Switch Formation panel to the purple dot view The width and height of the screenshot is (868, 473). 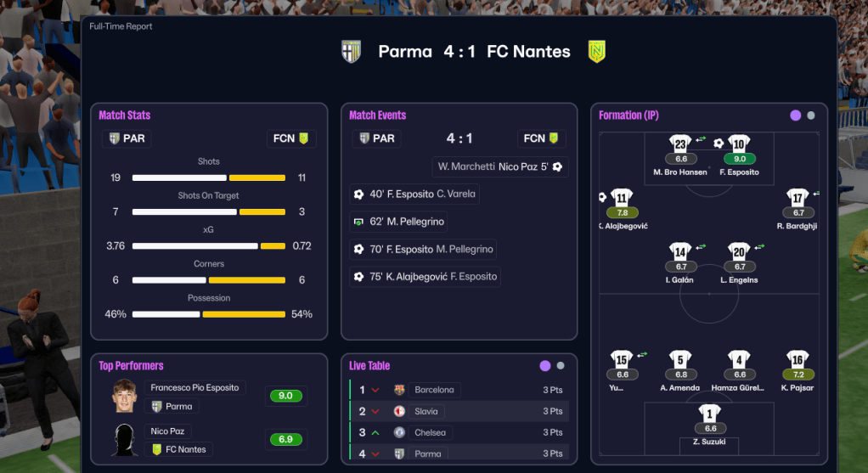point(796,115)
